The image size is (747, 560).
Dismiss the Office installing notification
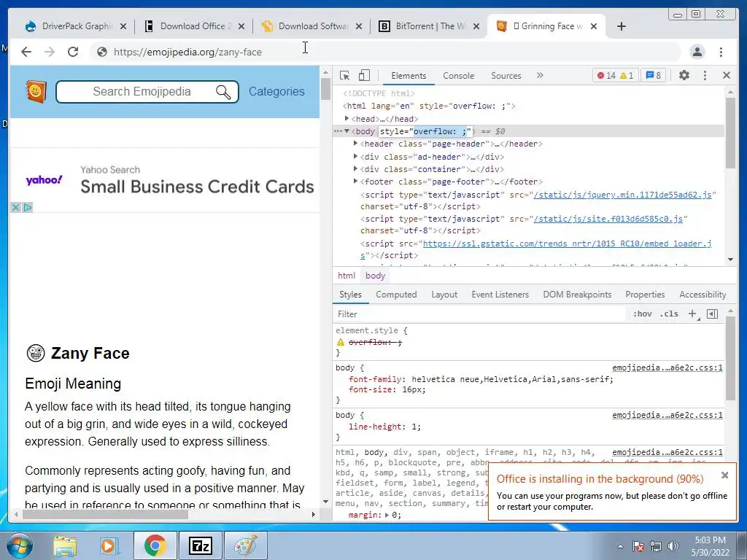click(724, 475)
